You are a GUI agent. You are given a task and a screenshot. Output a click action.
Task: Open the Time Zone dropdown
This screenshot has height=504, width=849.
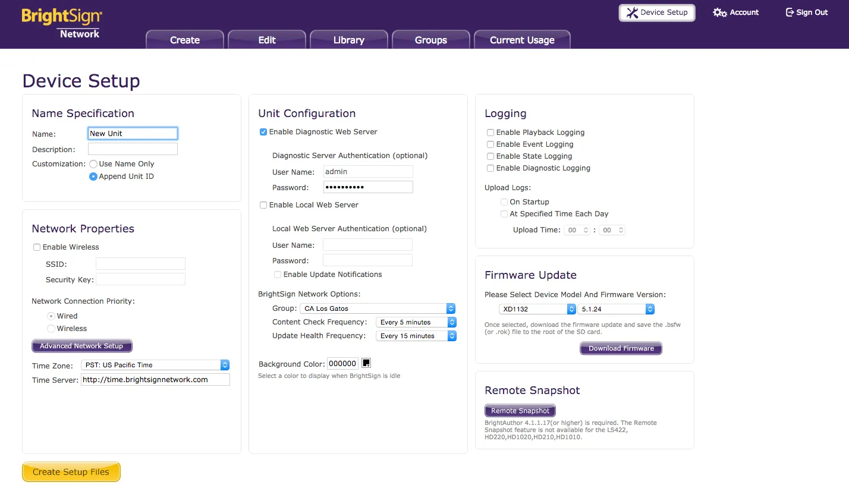[155, 365]
